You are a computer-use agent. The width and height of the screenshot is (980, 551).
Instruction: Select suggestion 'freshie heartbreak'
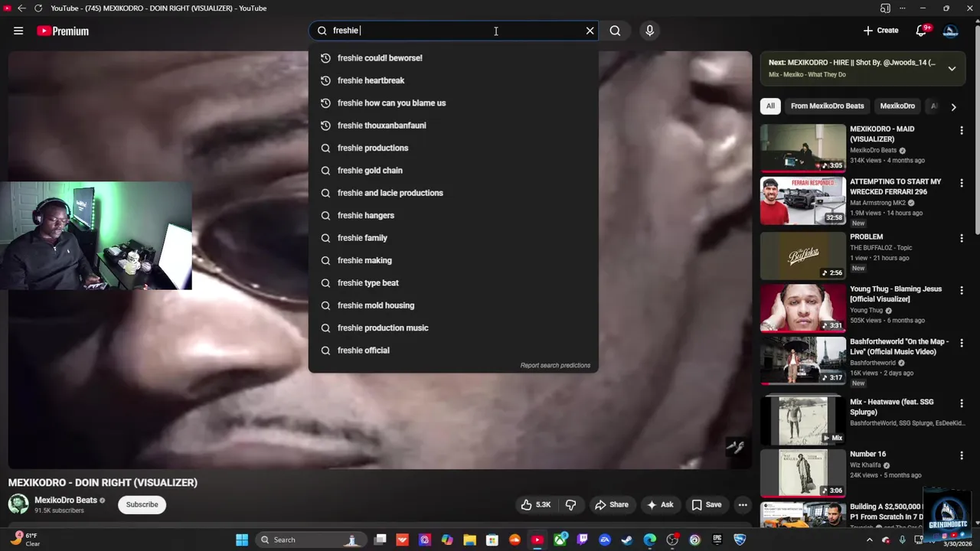pyautogui.click(x=453, y=80)
